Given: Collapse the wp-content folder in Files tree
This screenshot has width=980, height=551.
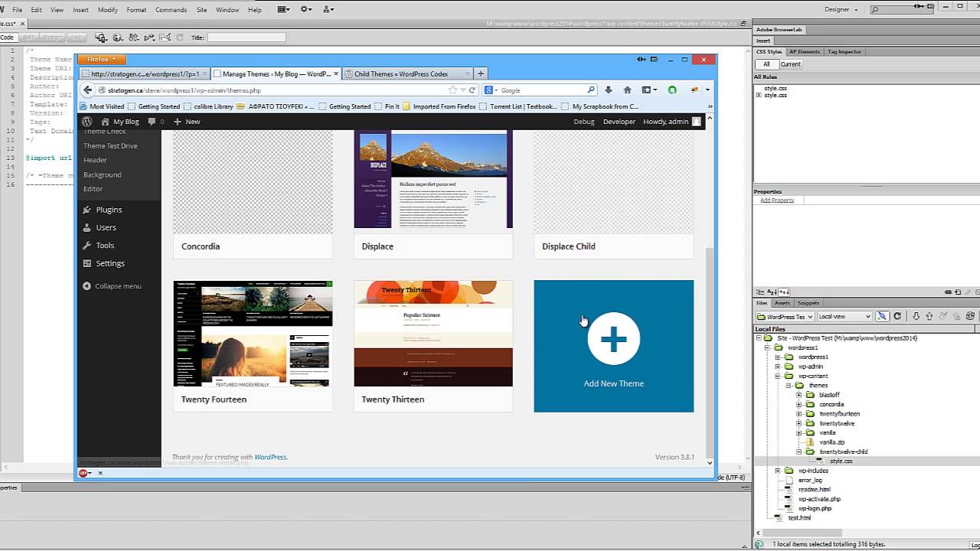Looking at the screenshot, I should coord(778,376).
